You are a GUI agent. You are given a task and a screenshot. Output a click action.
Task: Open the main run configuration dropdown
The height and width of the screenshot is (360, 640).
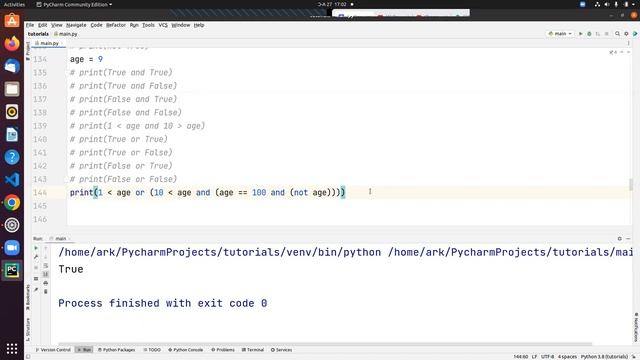560,34
